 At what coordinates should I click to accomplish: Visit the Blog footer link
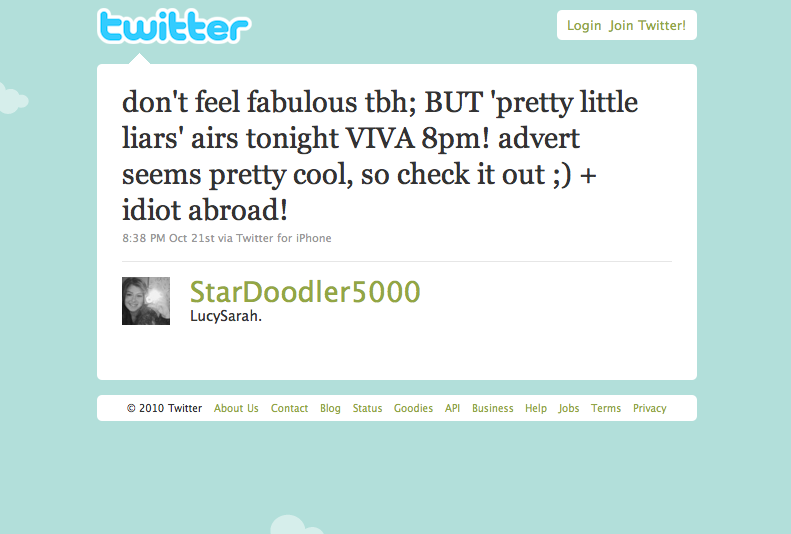(x=330, y=408)
